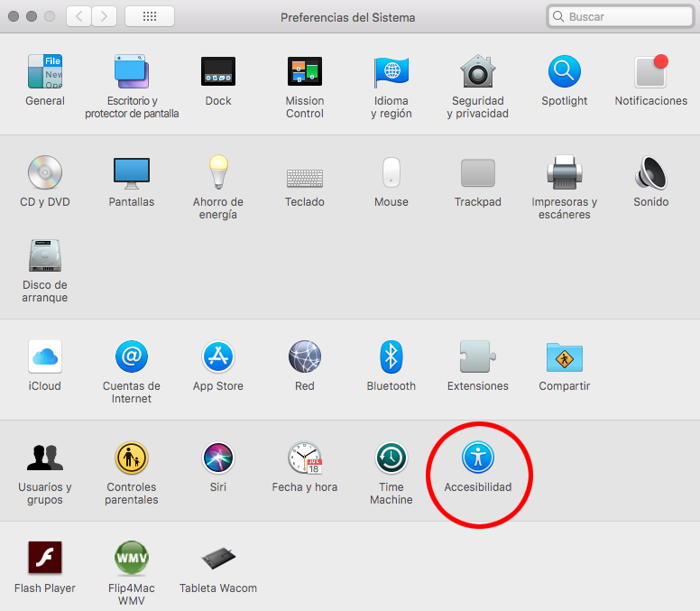Open App Store preferences icon

pos(218,356)
